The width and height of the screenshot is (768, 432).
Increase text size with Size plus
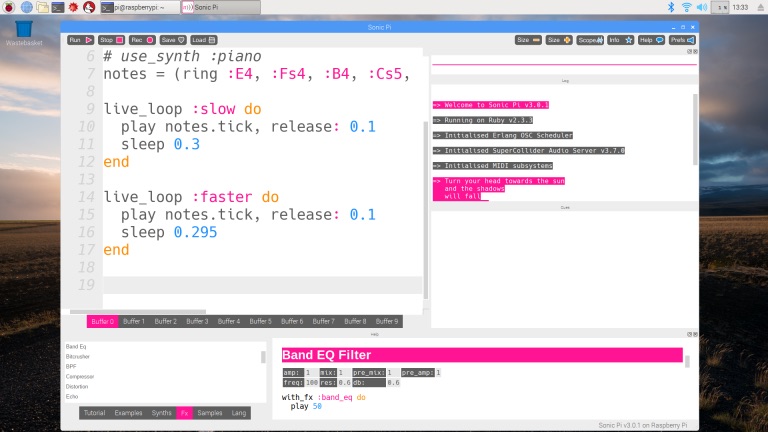559,40
